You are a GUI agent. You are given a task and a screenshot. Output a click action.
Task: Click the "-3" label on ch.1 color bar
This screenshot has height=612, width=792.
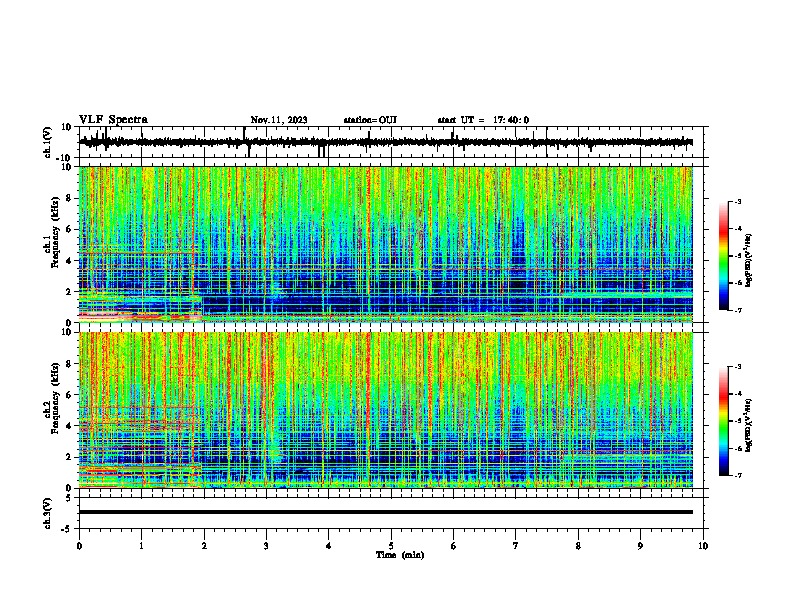point(737,201)
